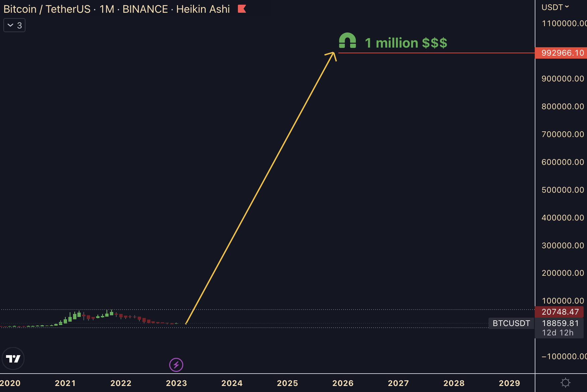The image size is (587, 392).
Task: Click the 500000.00 level on price scale
Action: pos(563,190)
